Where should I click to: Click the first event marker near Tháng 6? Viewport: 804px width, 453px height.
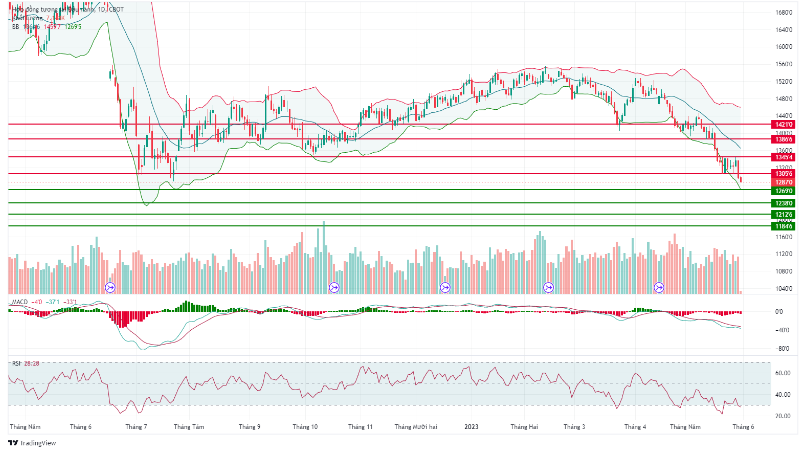point(110,287)
